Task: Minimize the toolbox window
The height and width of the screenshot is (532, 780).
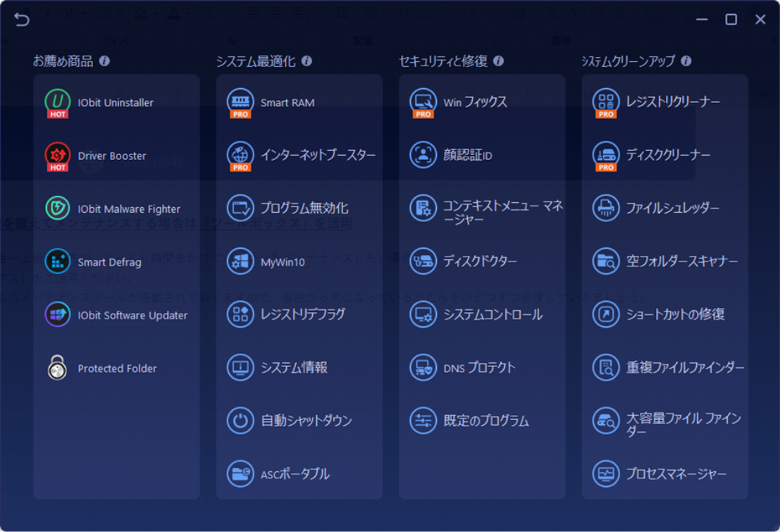Action: [702, 20]
